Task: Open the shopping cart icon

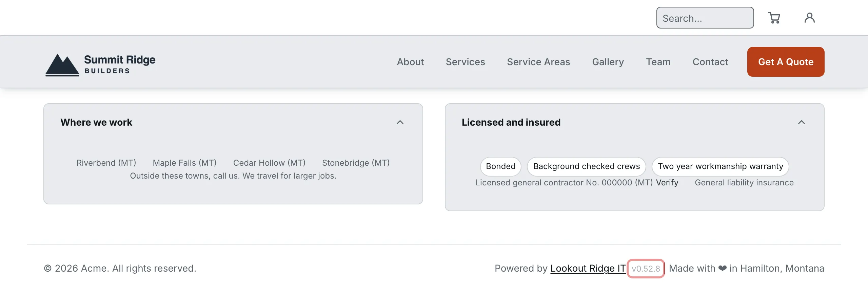Action: pyautogui.click(x=774, y=18)
